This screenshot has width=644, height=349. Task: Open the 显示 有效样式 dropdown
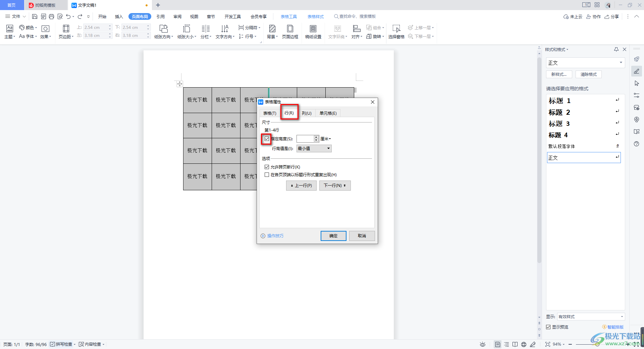coord(591,316)
